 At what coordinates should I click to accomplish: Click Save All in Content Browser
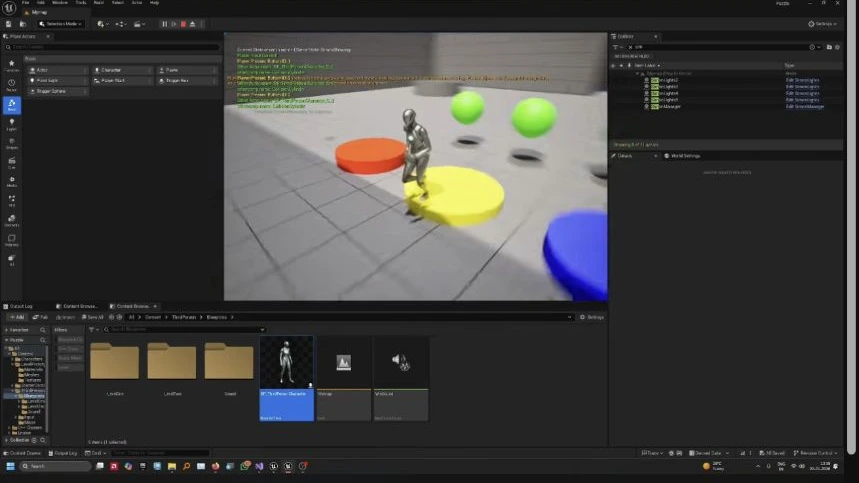pyautogui.click(x=93, y=317)
